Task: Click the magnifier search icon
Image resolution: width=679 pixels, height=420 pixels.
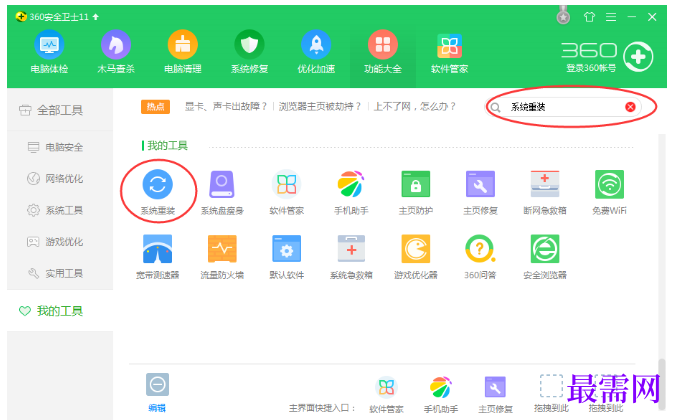Action: [x=496, y=107]
